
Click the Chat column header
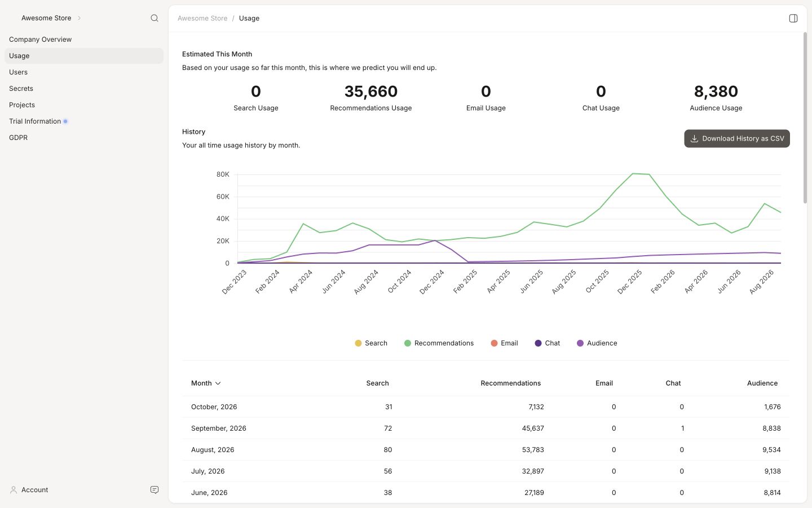click(673, 383)
